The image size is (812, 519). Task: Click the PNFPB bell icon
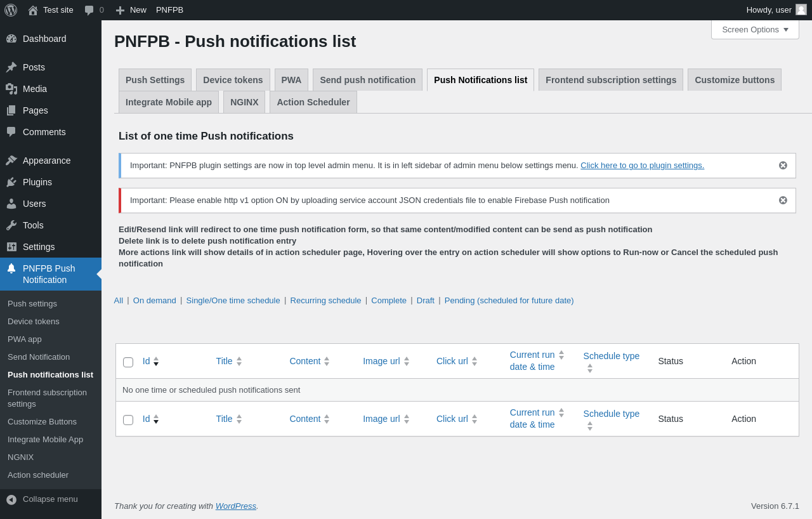coord(11,268)
